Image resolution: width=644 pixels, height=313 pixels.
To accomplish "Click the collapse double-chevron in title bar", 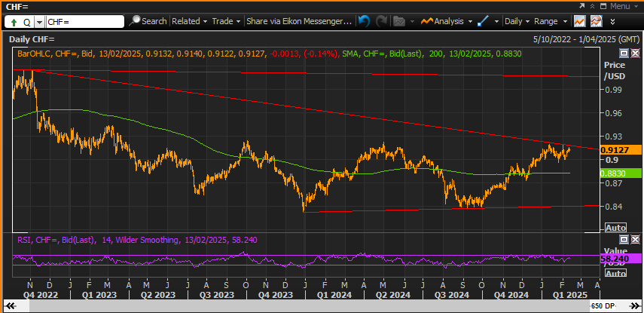I will [x=593, y=6].
